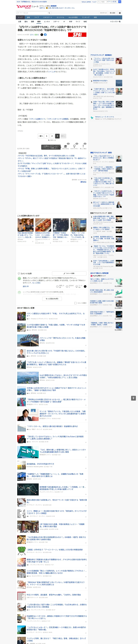Toggle コメント非表示 checkbox
The image size is (138, 644).
[x=75, y=303]
